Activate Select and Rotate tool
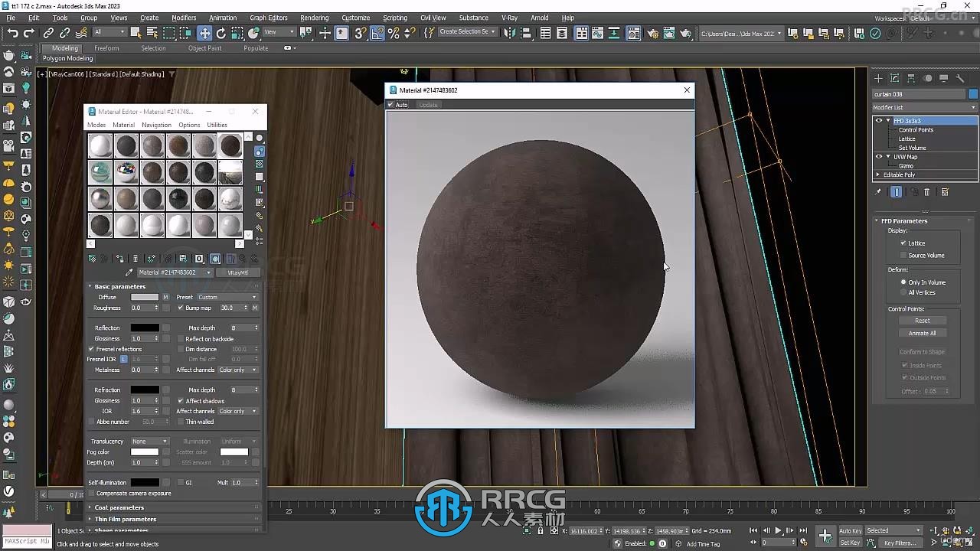 point(221,33)
